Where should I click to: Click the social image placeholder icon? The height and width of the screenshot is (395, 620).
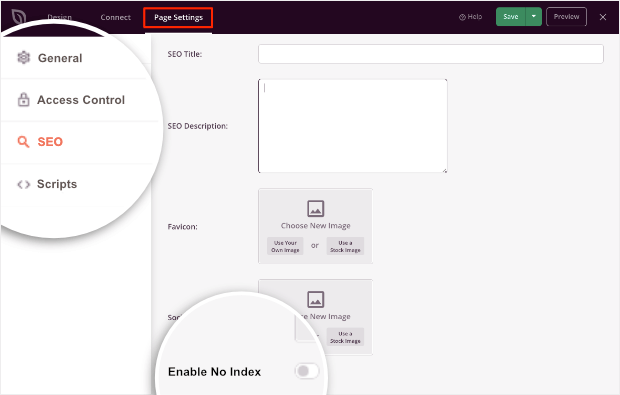316,299
